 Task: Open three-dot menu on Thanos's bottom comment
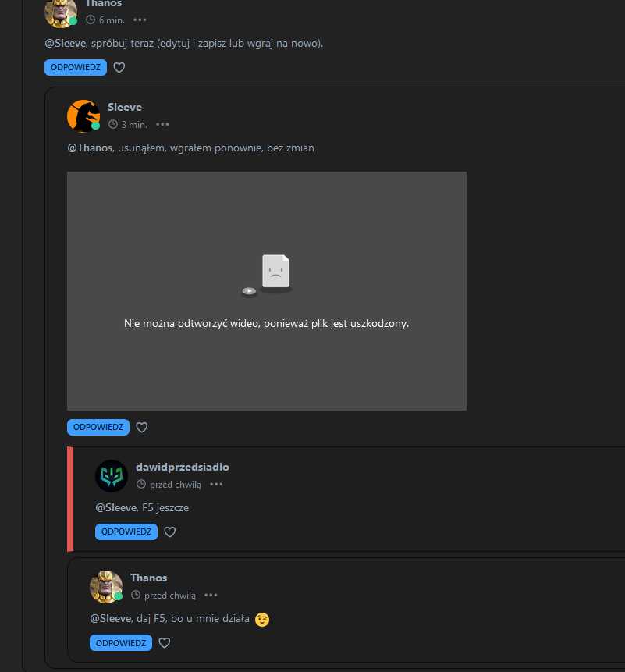point(211,596)
